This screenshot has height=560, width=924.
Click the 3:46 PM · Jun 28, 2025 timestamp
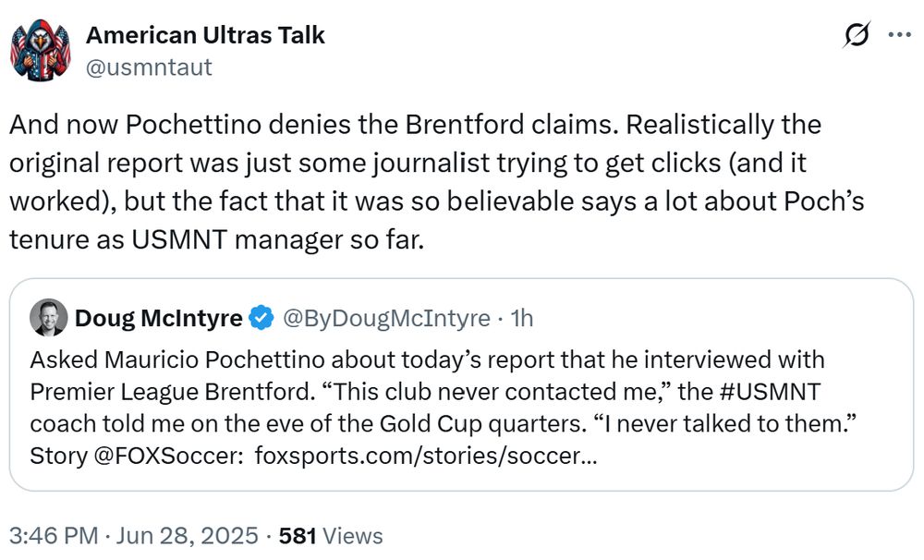point(134,536)
